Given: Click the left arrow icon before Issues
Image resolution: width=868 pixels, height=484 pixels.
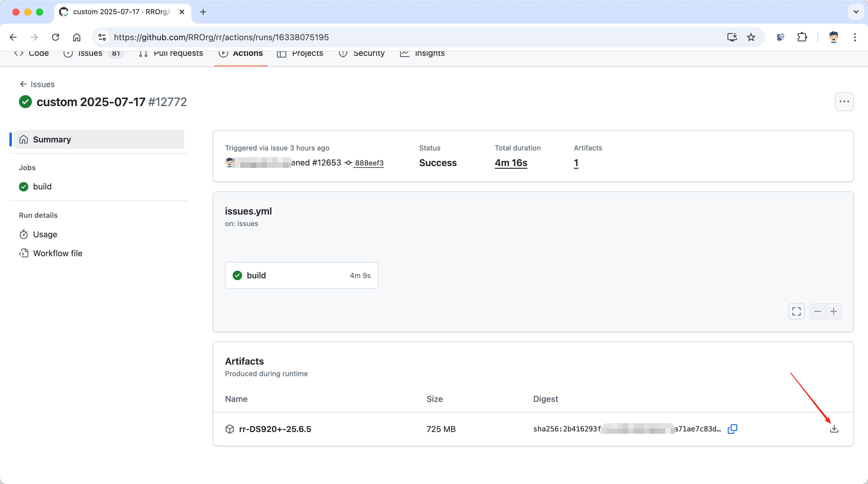Looking at the screenshot, I should 23,84.
